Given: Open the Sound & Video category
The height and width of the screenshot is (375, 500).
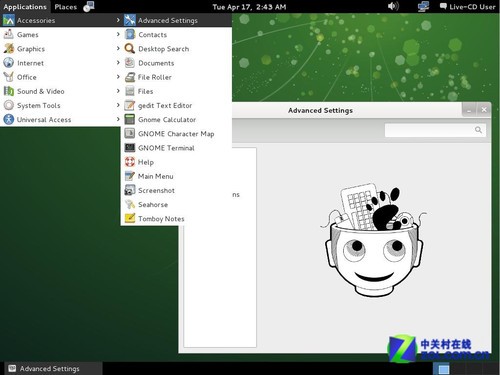Looking at the screenshot, I should coord(61,91).
